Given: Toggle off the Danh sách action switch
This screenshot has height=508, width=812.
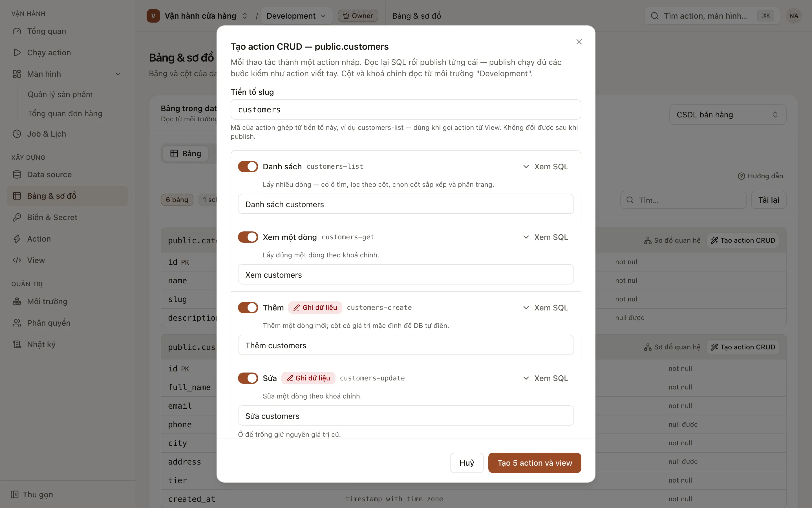Looking at the screenshot, I should (248, 167).
